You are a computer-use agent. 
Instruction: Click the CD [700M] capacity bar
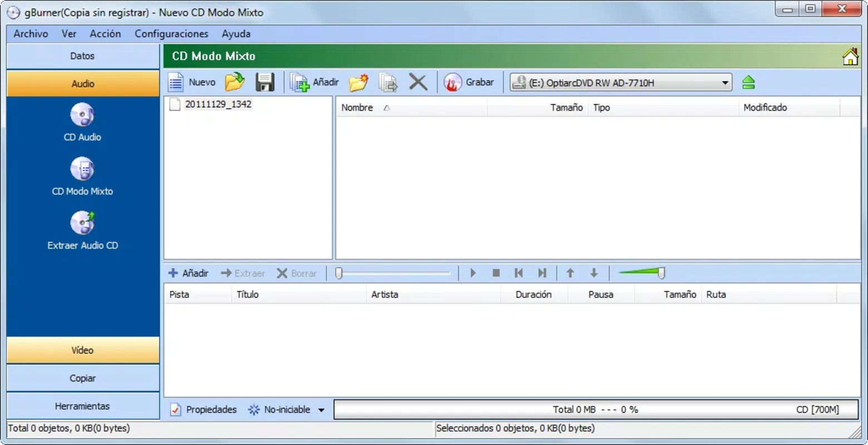tap(596, 409)
